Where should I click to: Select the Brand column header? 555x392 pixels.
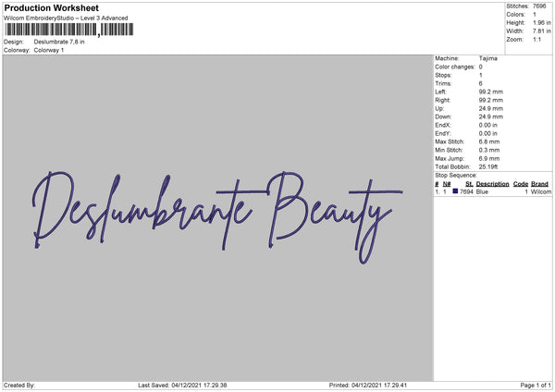[539, 184]
